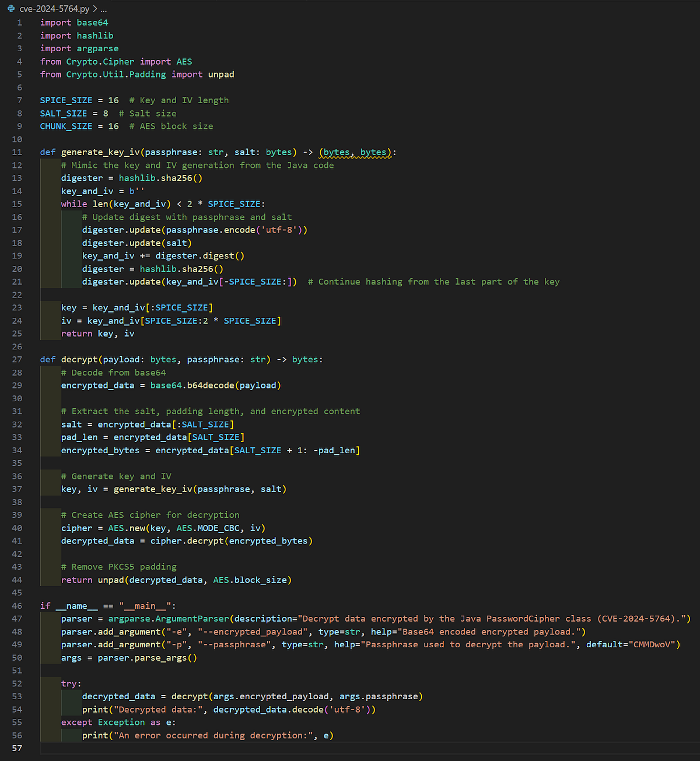Click the '__main__' string on line 46
Image resolution: width=700 pixels, height=761 pixels.
coord(145,606)
